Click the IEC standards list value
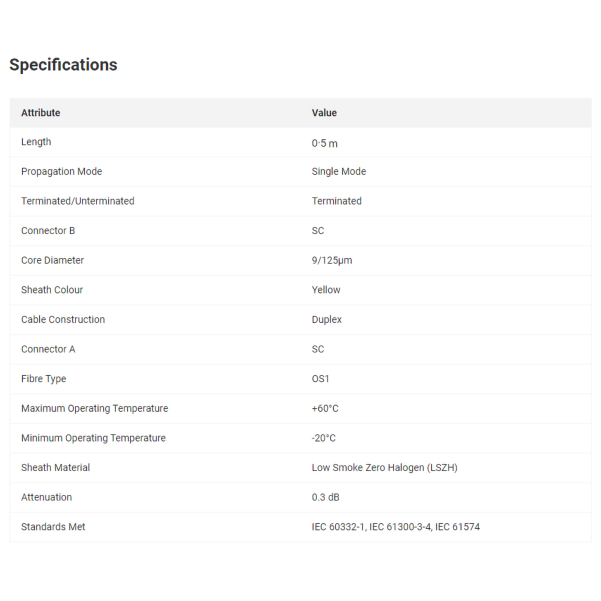Viewport: 601px width, 601px height. (396, 527)
